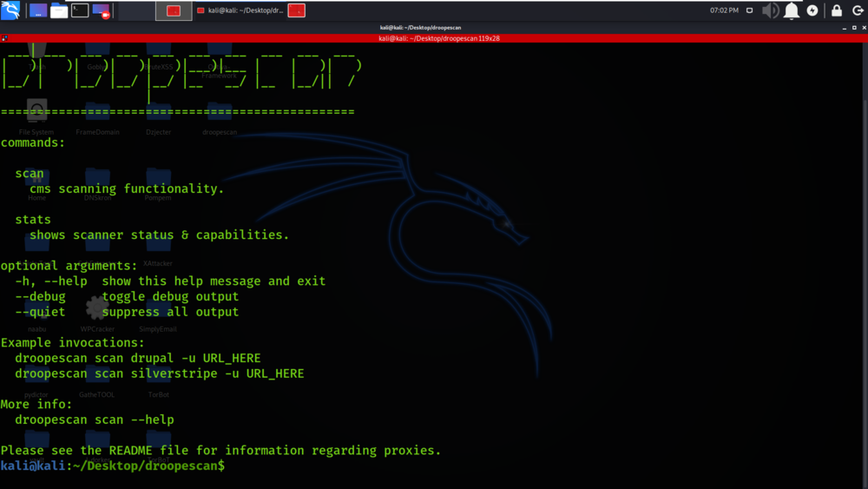Click the Terminator group icon in red titlebar

(4, 38)
